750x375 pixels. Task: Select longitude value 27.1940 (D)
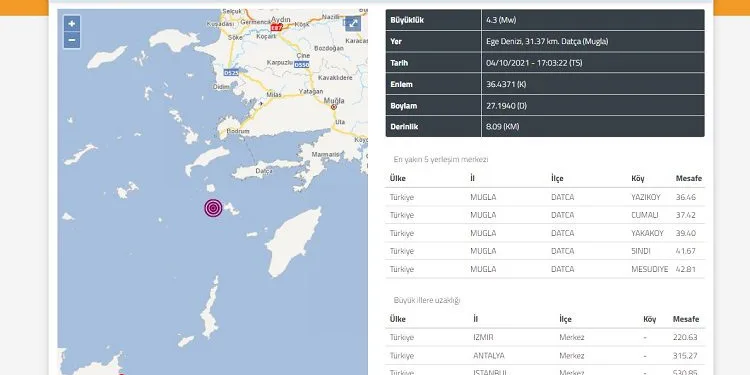coord(506,106)
